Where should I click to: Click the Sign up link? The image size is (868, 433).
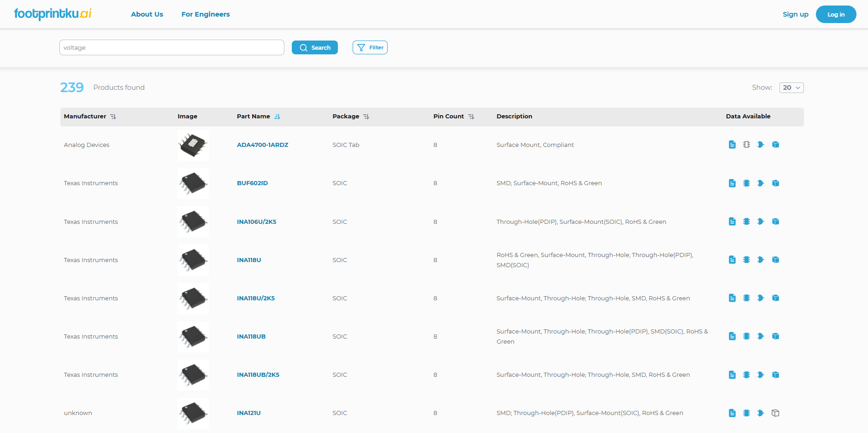click(796, 14)
